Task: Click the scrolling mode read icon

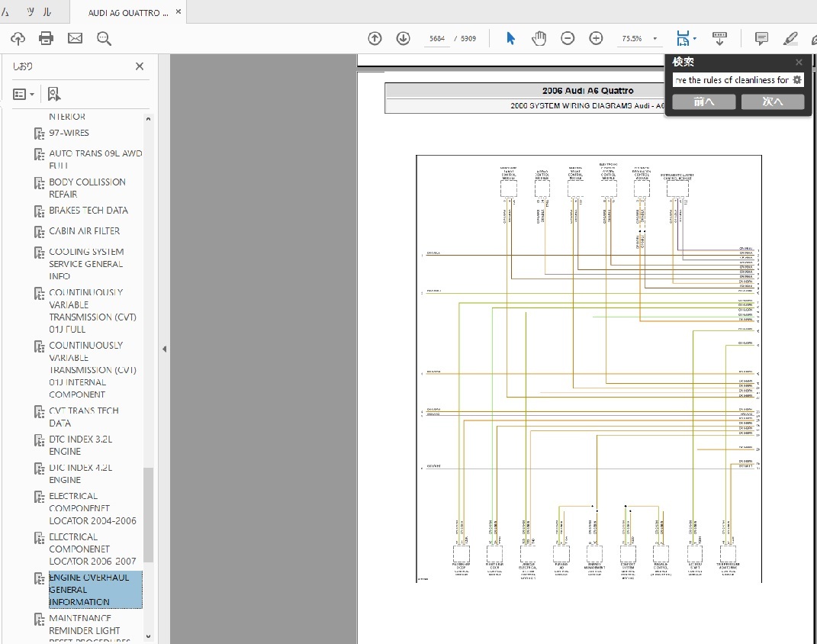Action: [x=719, y=38]
